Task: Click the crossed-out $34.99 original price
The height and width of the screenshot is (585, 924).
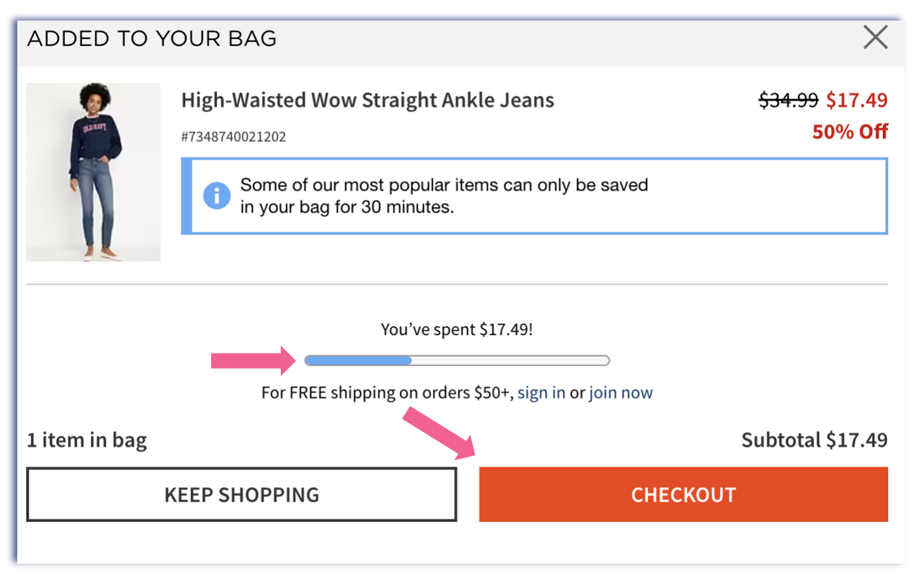Action: pyautogui.click(x=789, y=100)
